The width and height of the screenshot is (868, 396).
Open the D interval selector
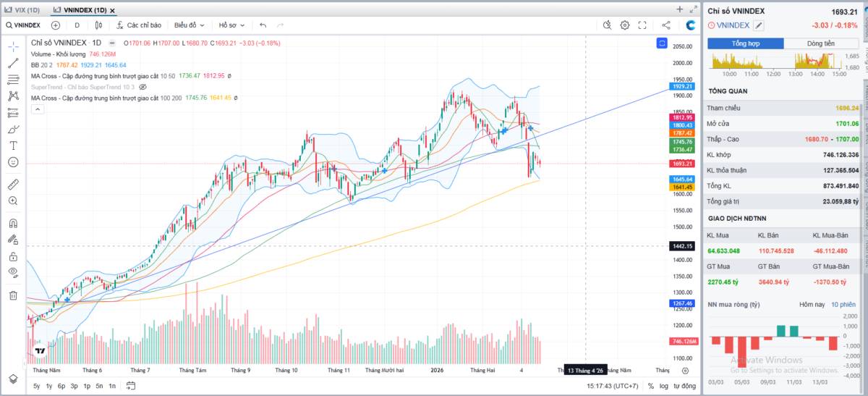click(x=77, y=25)
